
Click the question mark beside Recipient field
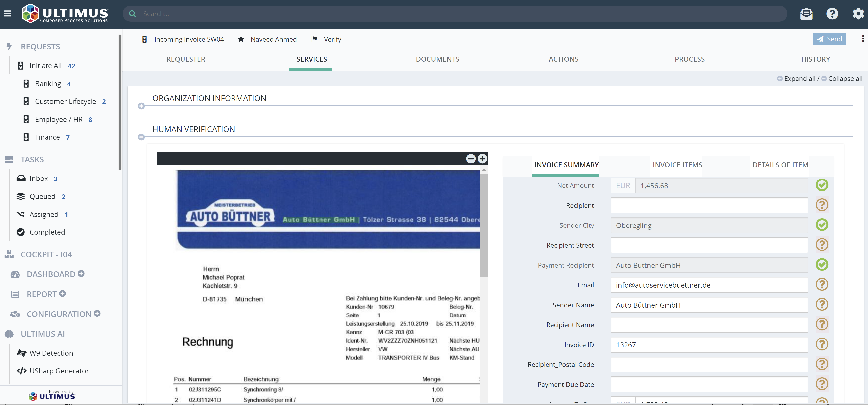(822, 205)
